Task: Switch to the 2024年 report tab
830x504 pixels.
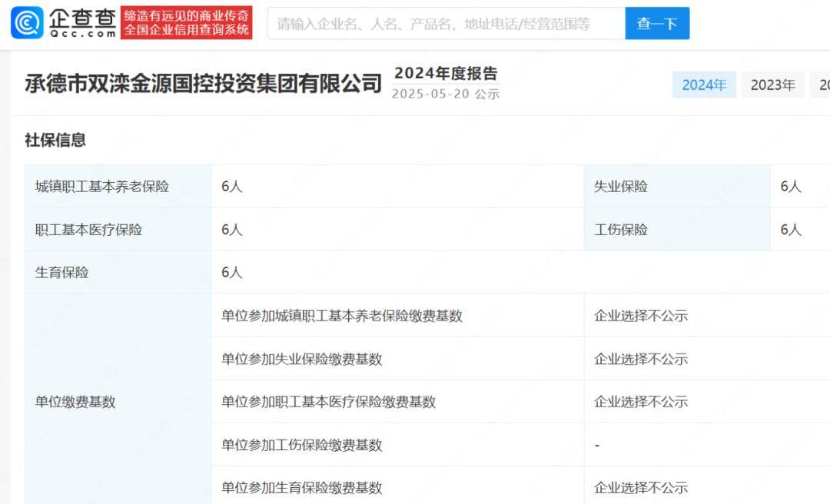Action: click(704, 85)
